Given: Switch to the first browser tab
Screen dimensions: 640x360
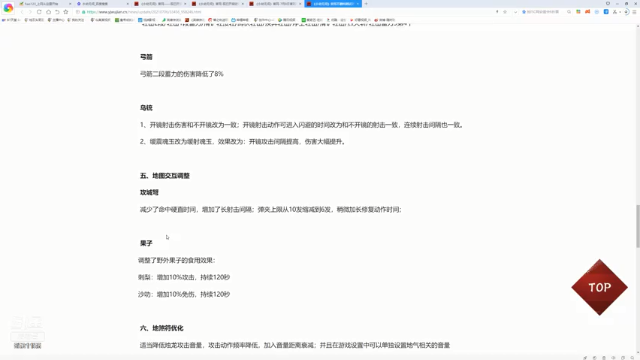Looking at the screenshot, I should coord(44,4).
